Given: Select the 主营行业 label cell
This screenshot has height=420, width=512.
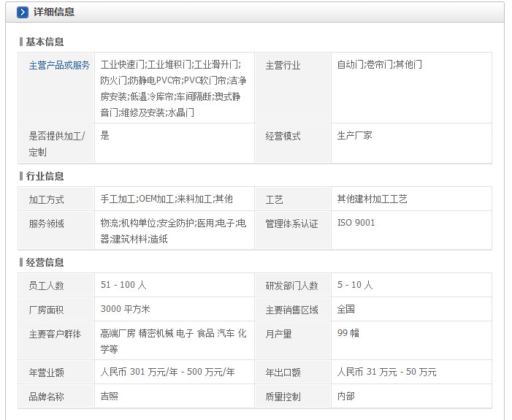Looking at the screenshot, I should click(x=293, y=88).
